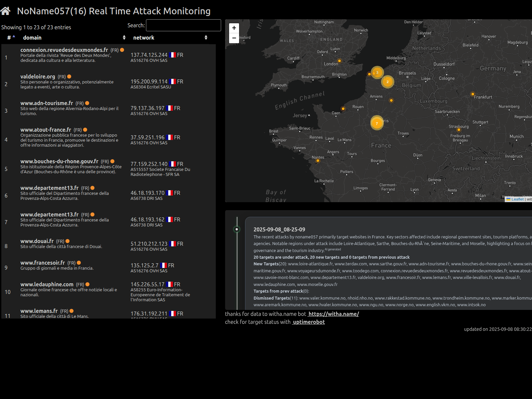Screen dimensions: 532x399
Task: Click the 'Showing 1 to 23 of 23 entries' text
Action: tap(36, 27)
